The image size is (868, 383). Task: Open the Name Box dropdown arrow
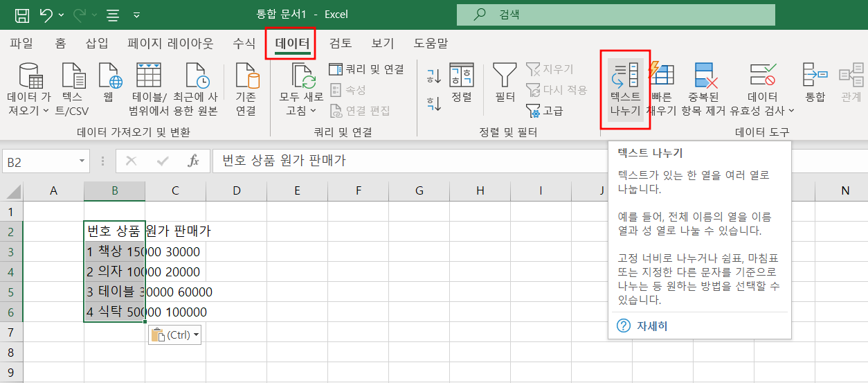coord(83,161)
